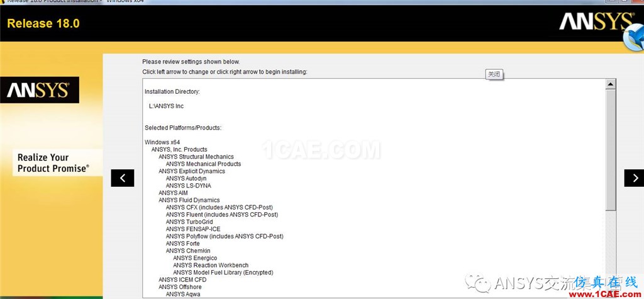
Task: Click the 'Windows x64' row
Action: 162,142
